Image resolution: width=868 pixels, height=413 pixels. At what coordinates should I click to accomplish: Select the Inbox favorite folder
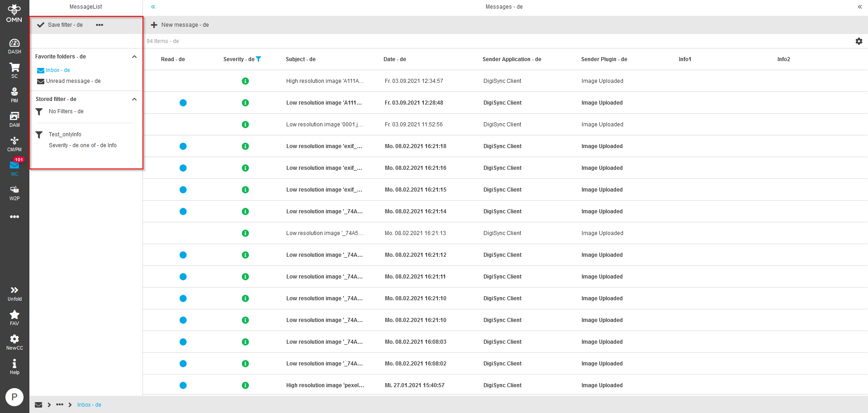click(57, 70)
